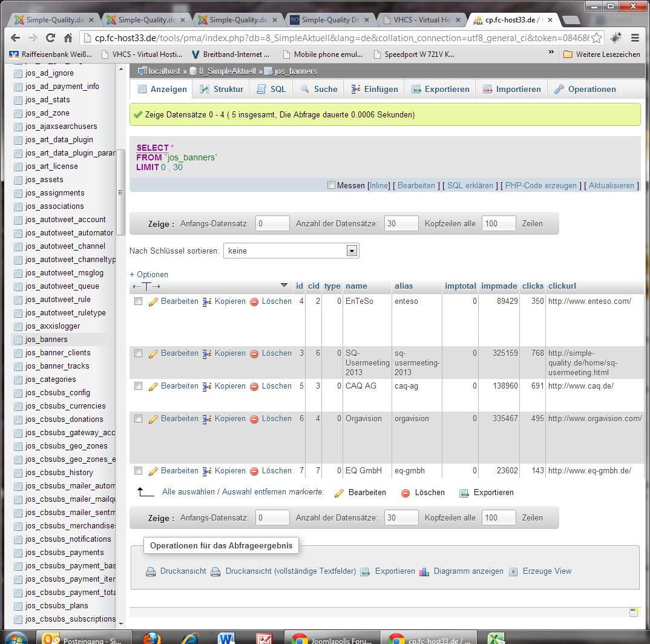
Task: Select the CAQ AG row checkbox
Action: [139, 386]
